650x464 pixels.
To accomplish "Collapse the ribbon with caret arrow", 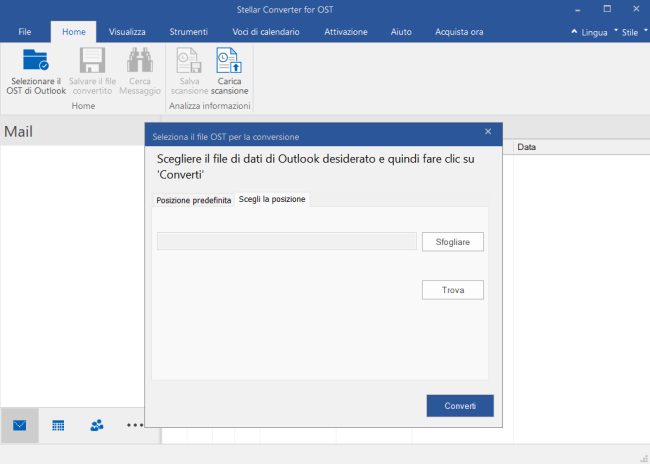I will tap(574, 32).
